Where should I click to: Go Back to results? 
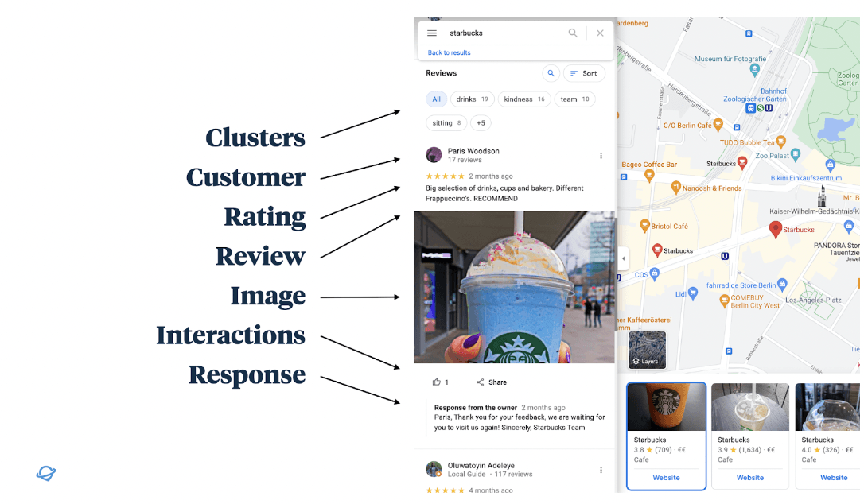tap(449, 53)
